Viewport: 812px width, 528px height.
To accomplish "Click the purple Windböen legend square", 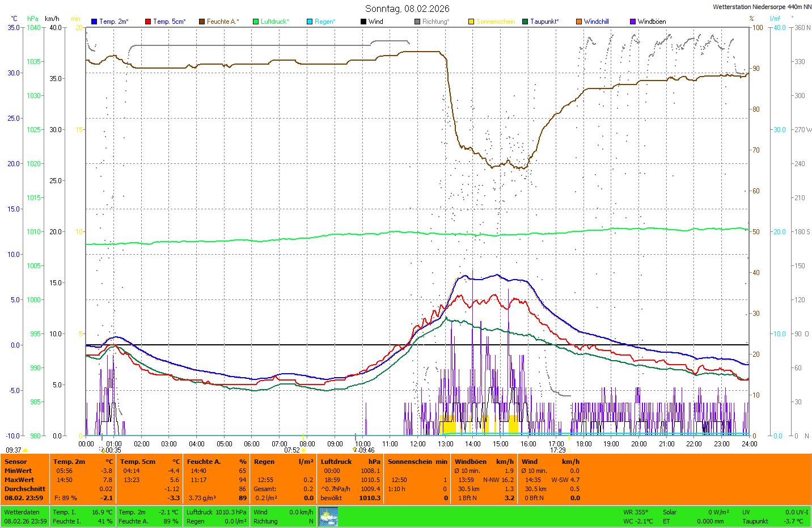I will coord(633,22).
